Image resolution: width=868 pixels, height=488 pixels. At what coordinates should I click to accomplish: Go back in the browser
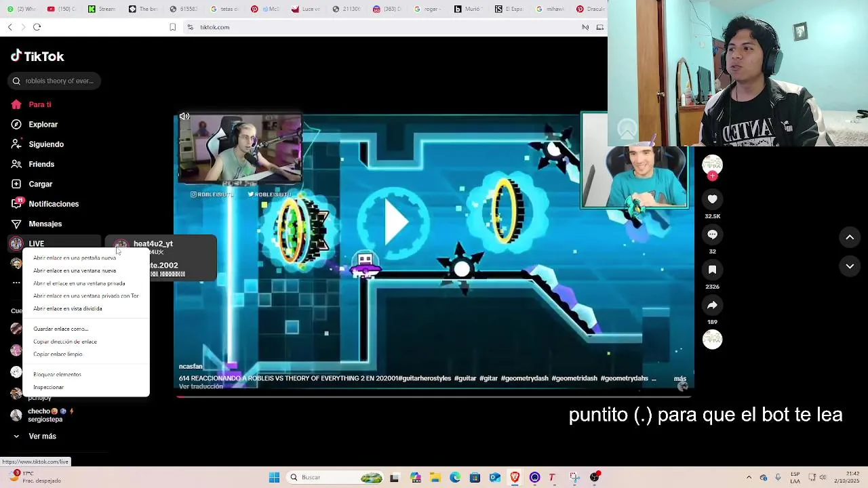9,27
